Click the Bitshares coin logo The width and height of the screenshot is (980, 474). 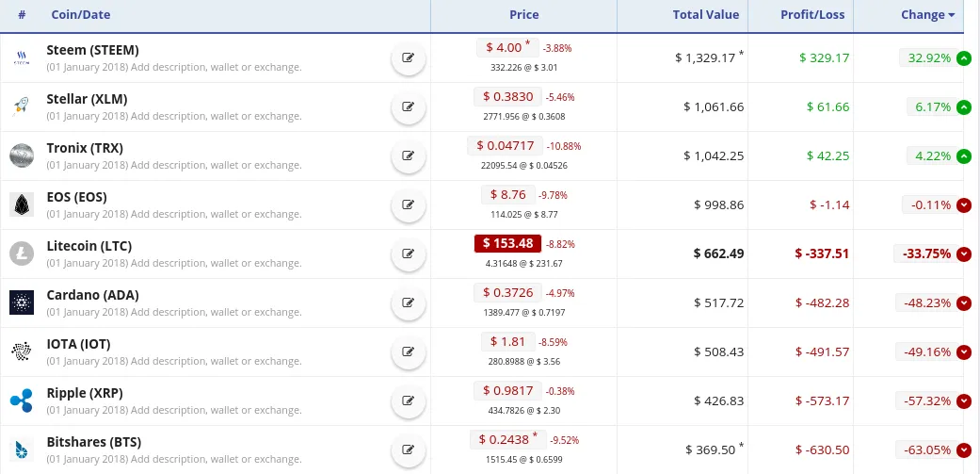[x=22, y=449]
